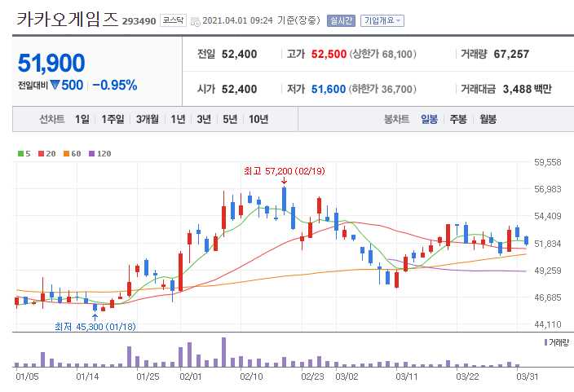Click the 최저 45,300 (01/18) low marker

[95, 326]
